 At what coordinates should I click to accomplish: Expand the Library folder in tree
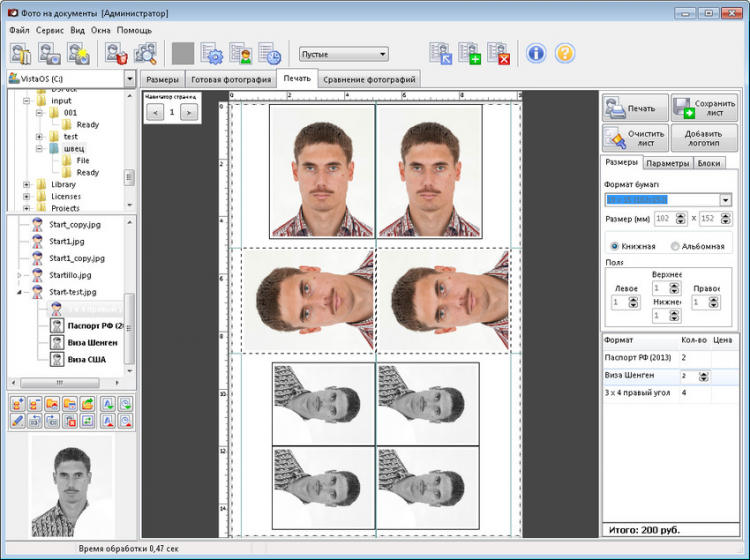coord(26,184)
